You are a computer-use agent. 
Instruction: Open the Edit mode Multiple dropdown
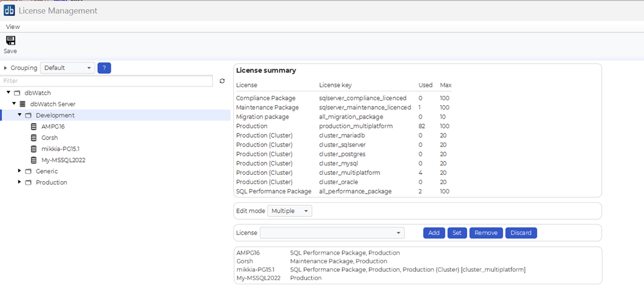(x=290, y=211)
